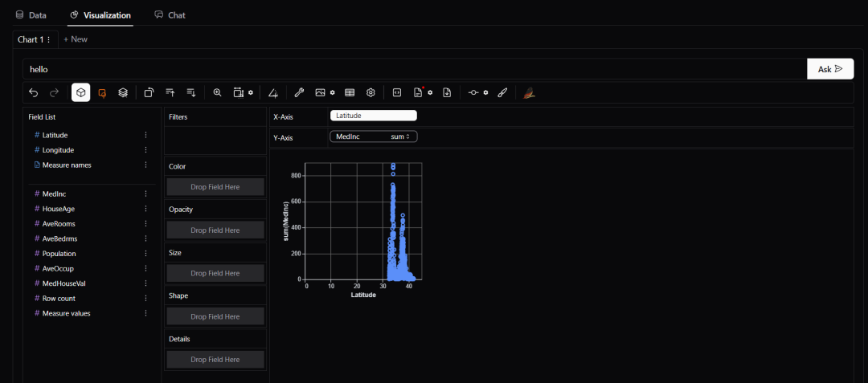Select the Latitude pill in X-Axis
The width and height of the screenshot is (868, 383).
(x=373, y=116)
